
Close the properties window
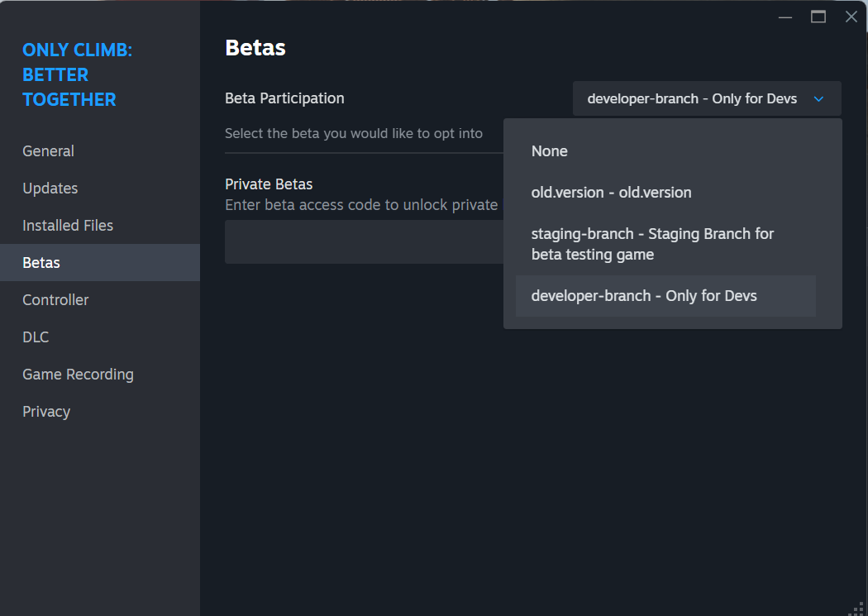click(851, 17)
